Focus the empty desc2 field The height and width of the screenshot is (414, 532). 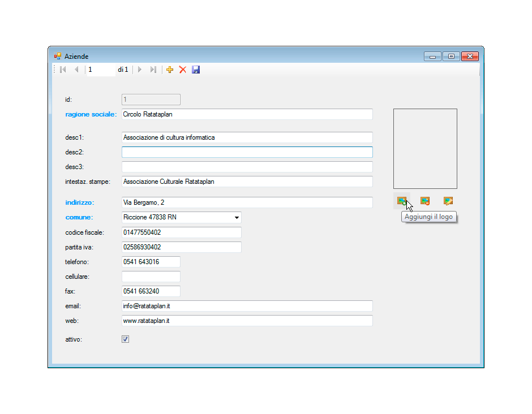click(247, 152)
